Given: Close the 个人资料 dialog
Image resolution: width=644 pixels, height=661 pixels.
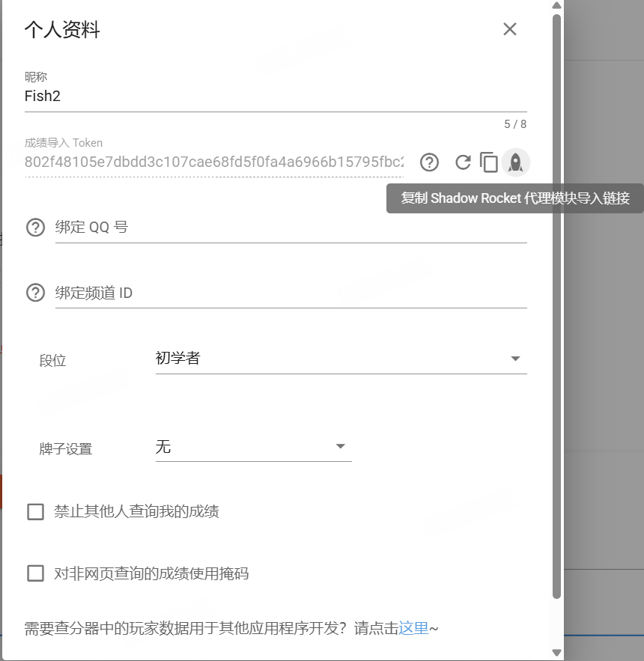Looking at the screenshot, I should [x=510, y=29].
